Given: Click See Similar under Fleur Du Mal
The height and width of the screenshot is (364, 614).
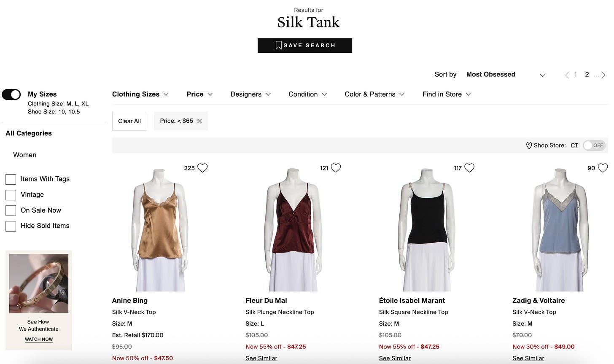Looking at the screenshot, I should pyautogui.click(x=261, y=358).
